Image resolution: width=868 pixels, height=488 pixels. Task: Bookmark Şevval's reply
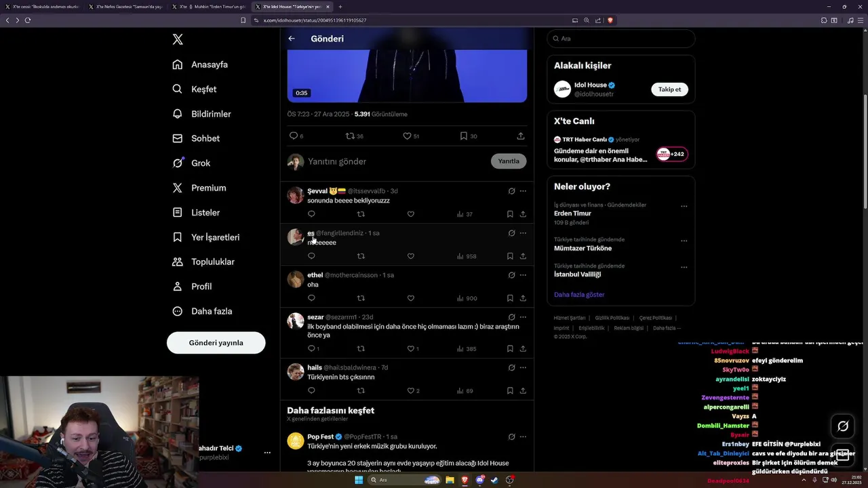510,214
